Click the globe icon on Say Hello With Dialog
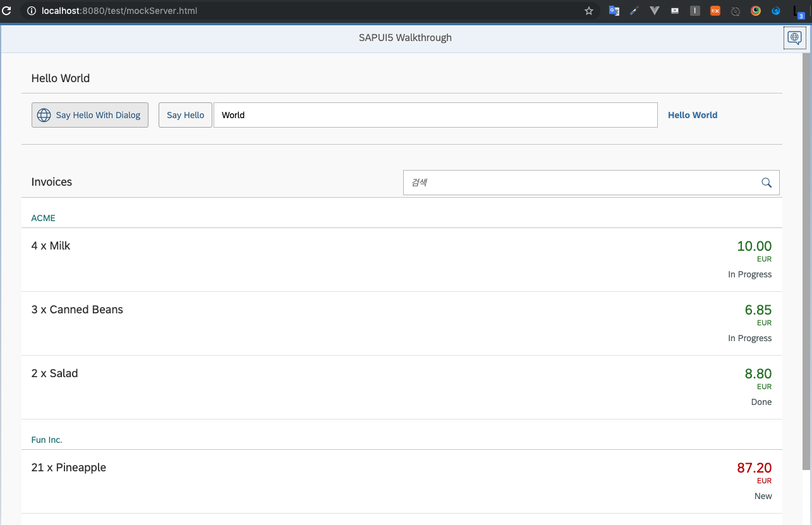Viewport: 812px width, 525px height. tap(44, 115)
